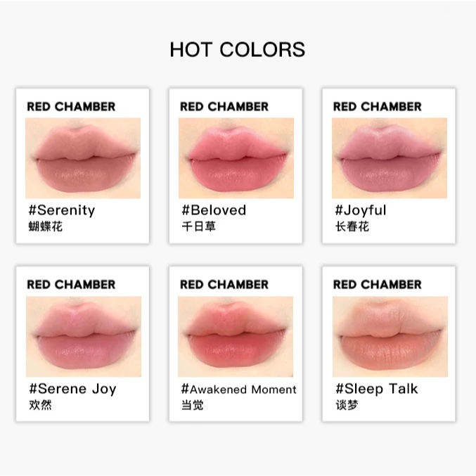Click the #Serene Joy shade label

pyautogui.click(x=72, y=389)
